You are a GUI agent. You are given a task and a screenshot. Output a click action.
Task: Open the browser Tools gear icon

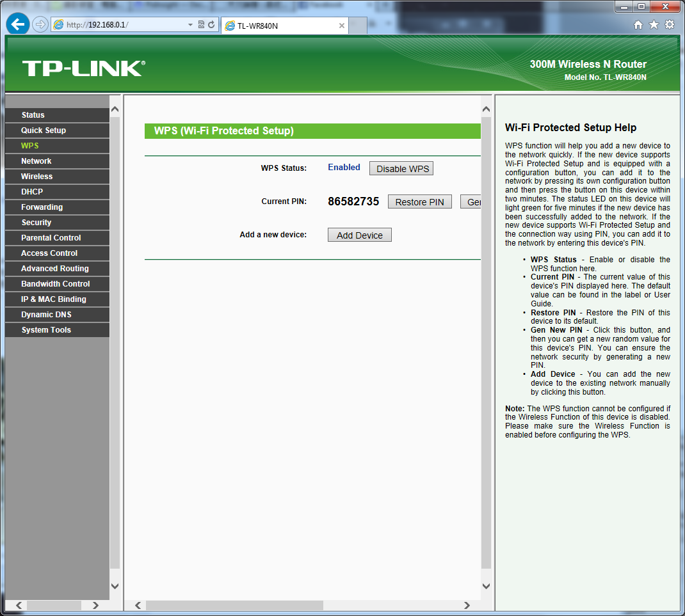(x=670, y=25)
